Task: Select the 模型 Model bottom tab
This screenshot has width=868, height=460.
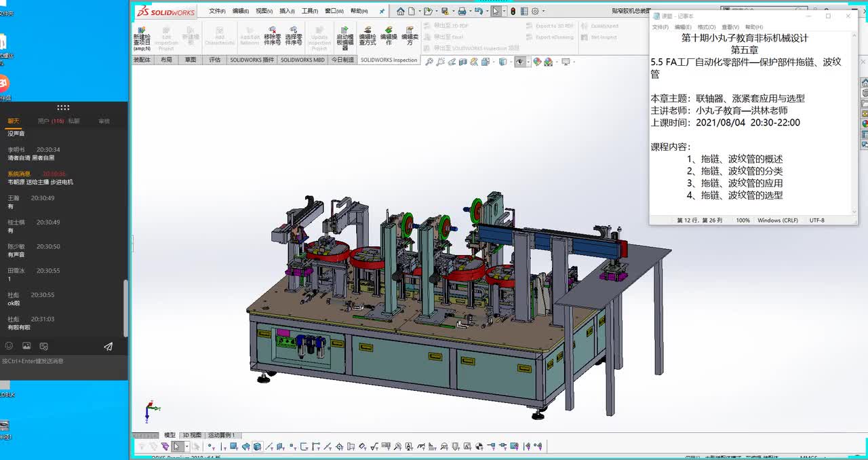Action: pyautogui.click(x=170, y=435)
